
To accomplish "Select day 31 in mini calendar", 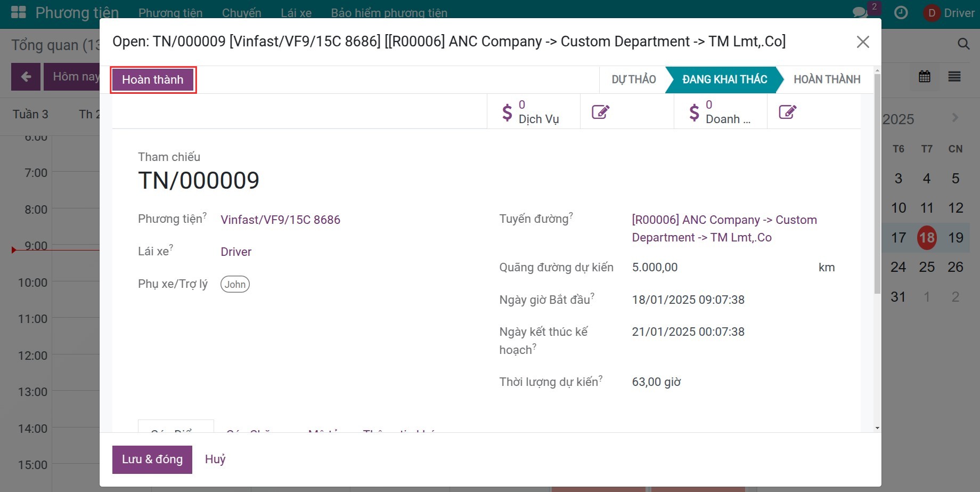I will (x=898, y=297).
